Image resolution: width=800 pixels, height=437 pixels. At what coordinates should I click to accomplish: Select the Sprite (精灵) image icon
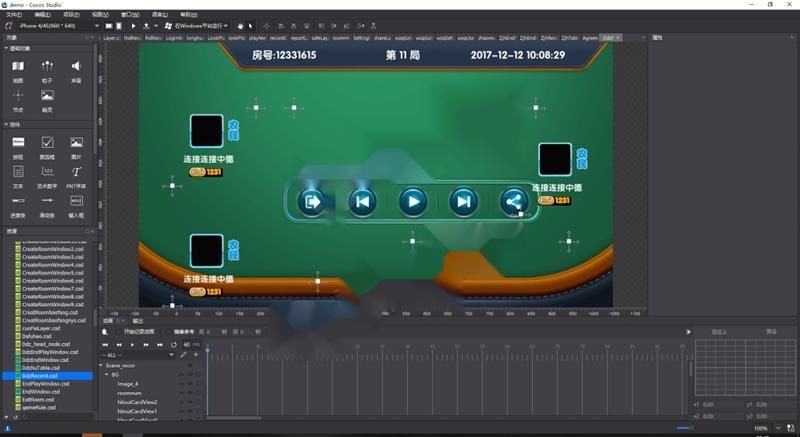[x=47, y=96]
